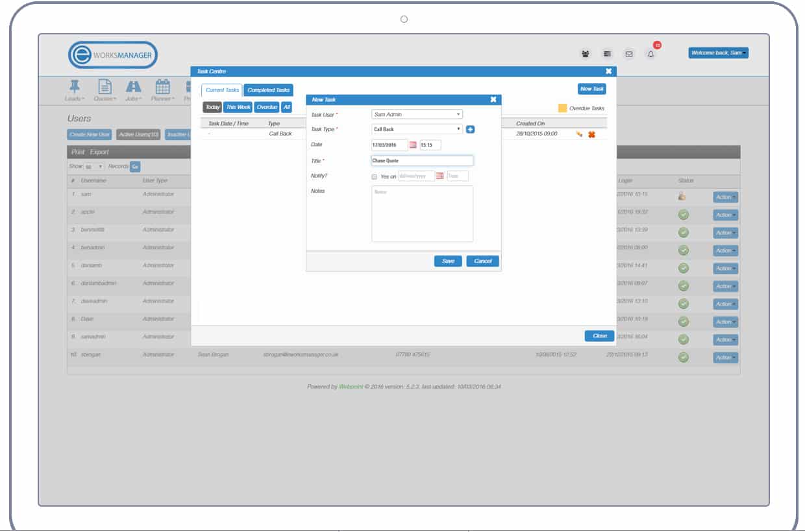Click the New Task button in Task Centre

click(591, 89)
